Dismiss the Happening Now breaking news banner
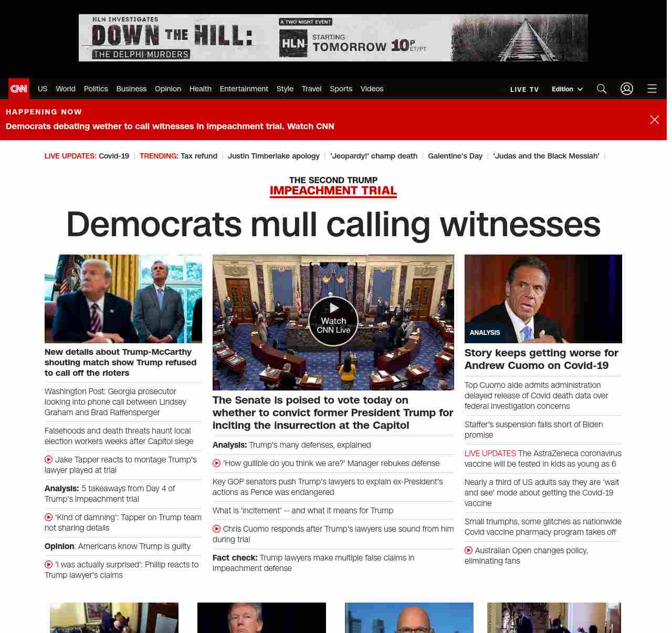The width and height of the screenshot is (672, 633). coord(654,120)
